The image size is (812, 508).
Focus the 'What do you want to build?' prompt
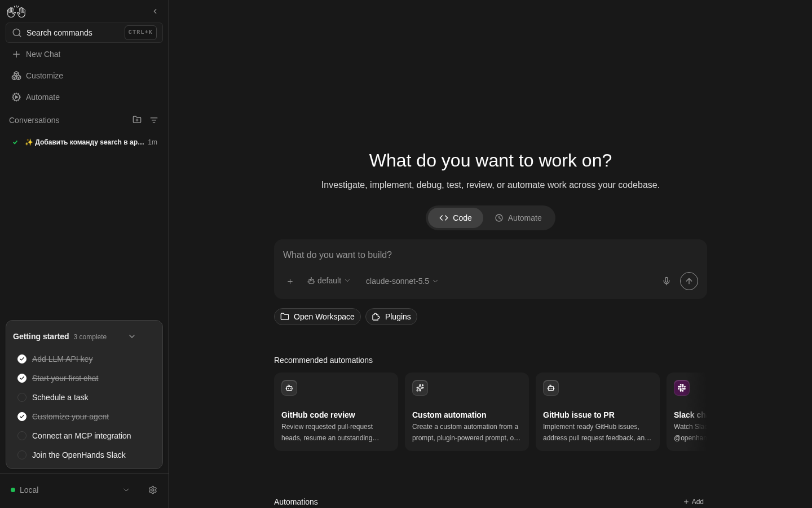491,255
